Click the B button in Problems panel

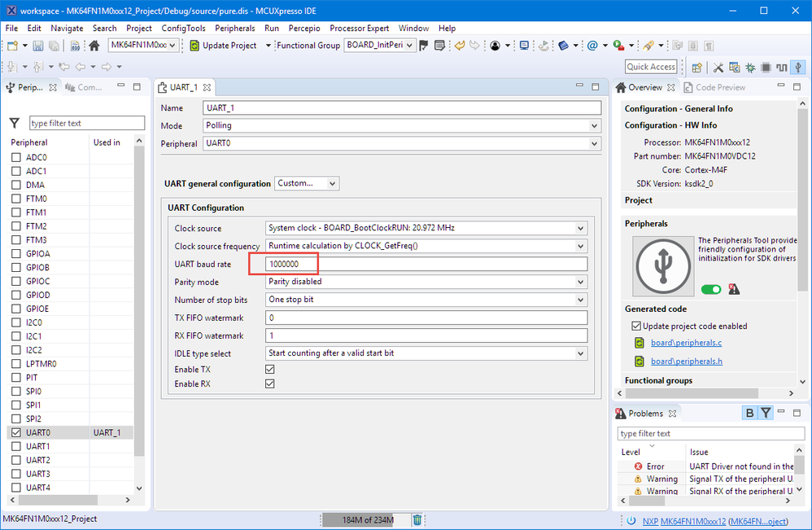pos(749,413)
